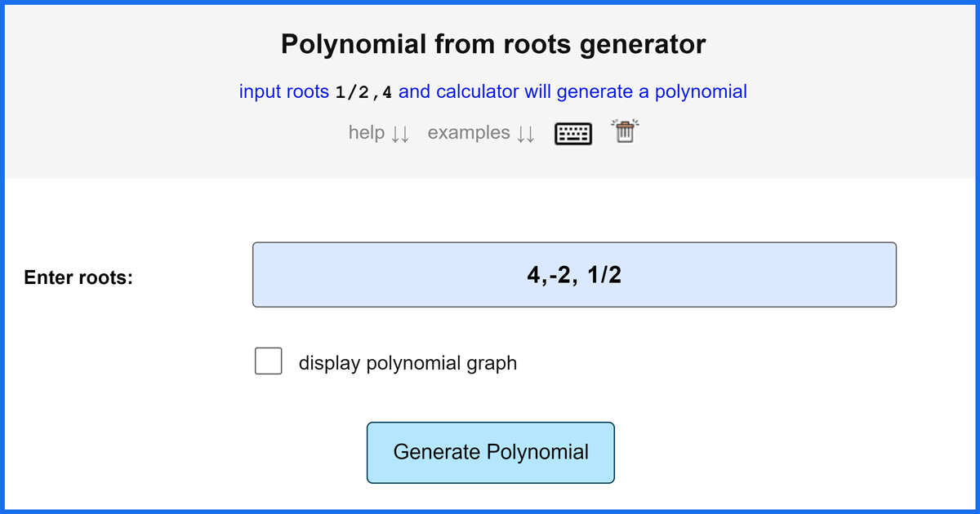Clear all entered roots using the delete icon
Image resolution: width=980 pixels, height=514 pixels.
pyautogui.click(x=625, y=132)
